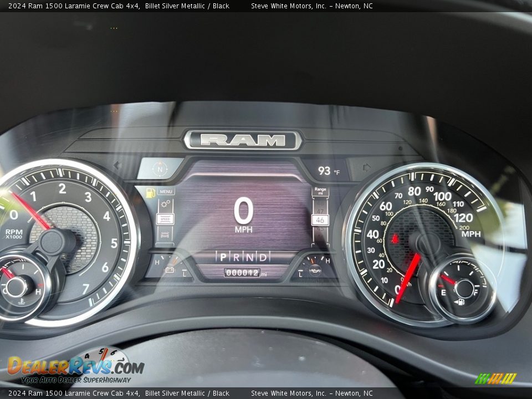Tap the 000012 odometer reading

242,273
